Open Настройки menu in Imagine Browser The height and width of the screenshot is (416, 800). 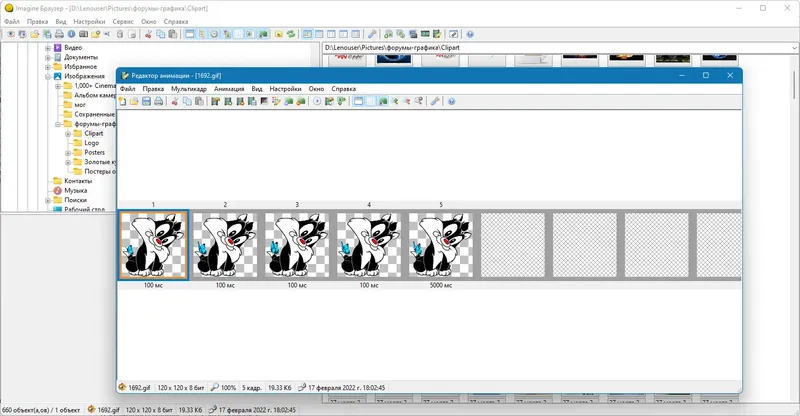tap(89, 21)
